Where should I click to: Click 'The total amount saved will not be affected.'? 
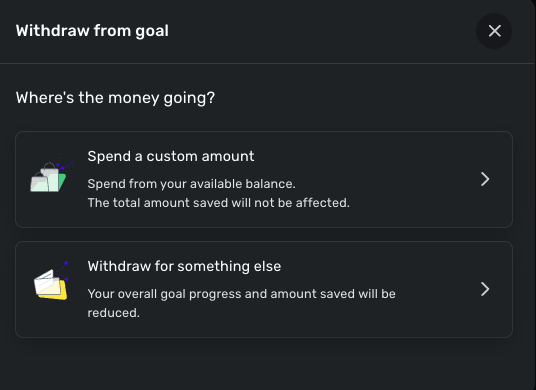pyautogui.click(x=218, y=203)
